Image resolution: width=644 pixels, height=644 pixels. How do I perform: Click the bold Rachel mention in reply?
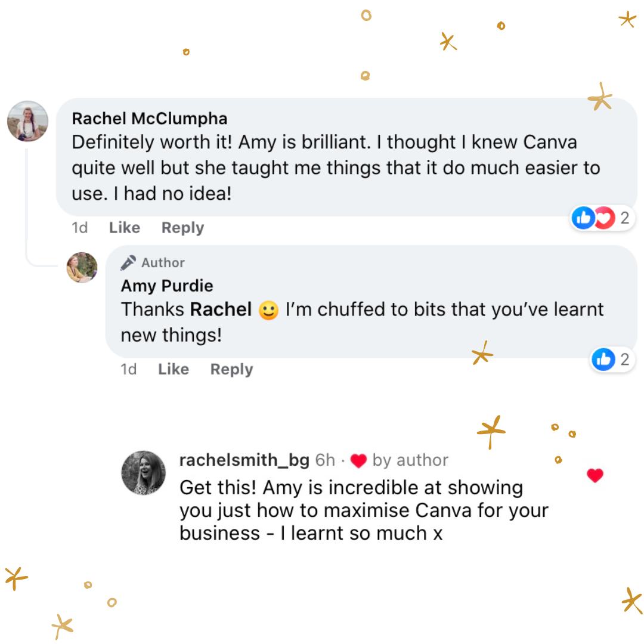pos(221,309)
